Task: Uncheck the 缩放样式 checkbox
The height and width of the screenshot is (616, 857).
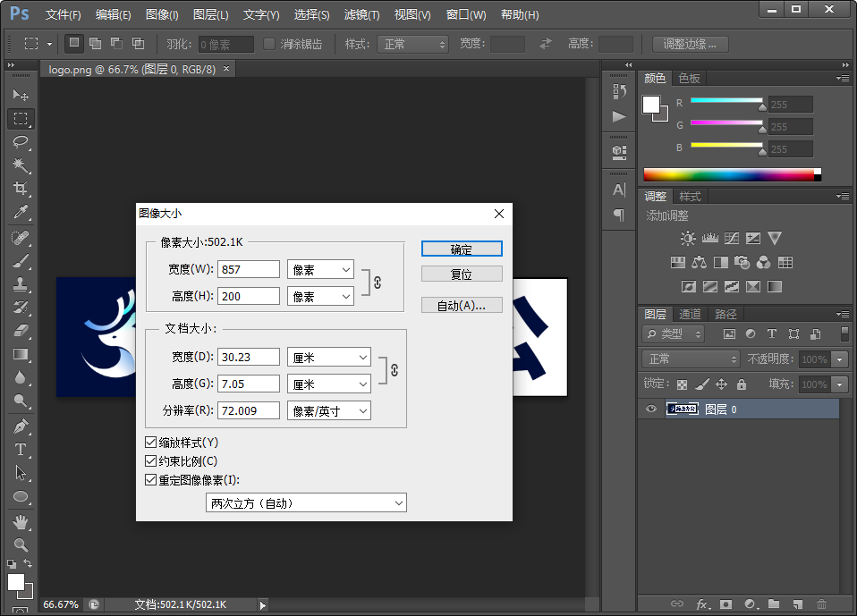Action: coord(150,443)
